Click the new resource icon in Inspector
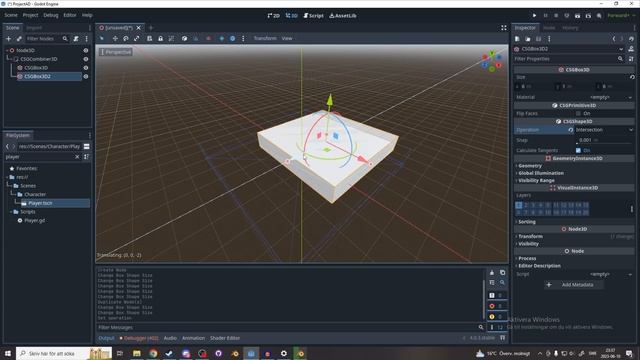 coord(517,39)
